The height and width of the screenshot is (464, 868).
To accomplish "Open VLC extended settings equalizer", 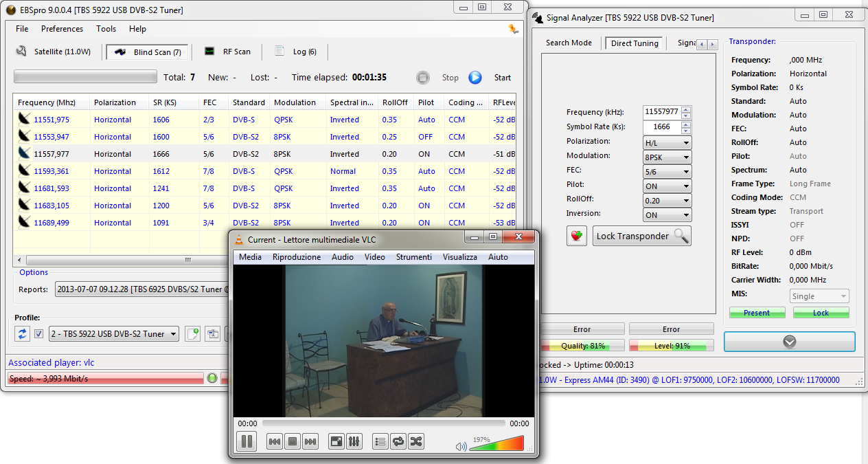I will point(354,441).
